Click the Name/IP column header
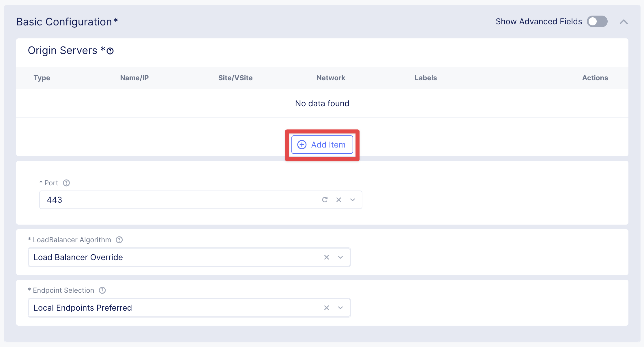Image resolution: width=644 pixels, height=347 pixels. pyautogui.click(x=134, y=78)
